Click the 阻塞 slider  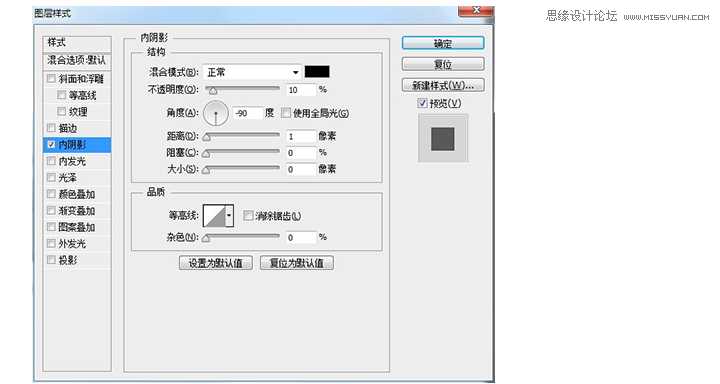pyautogui.click(x=242, y=152)
